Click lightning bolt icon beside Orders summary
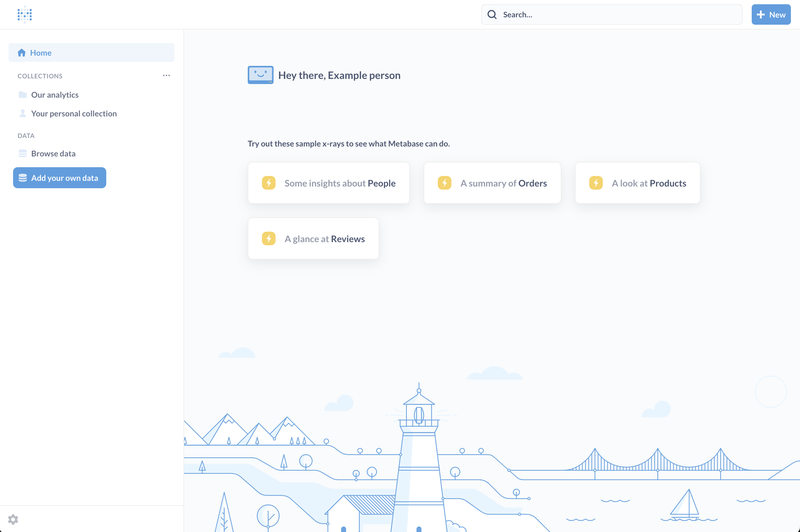This screenshot has height=532, width=800. point(445,183)
